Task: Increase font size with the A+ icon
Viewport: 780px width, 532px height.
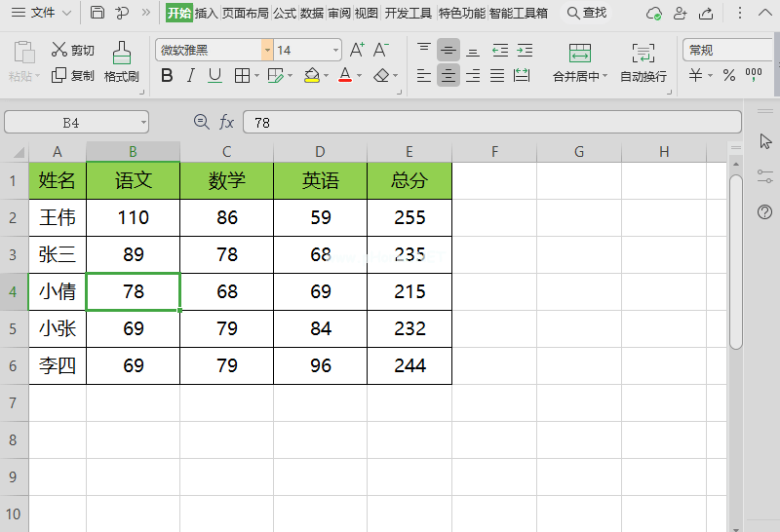Action: (x=357, y=50)
